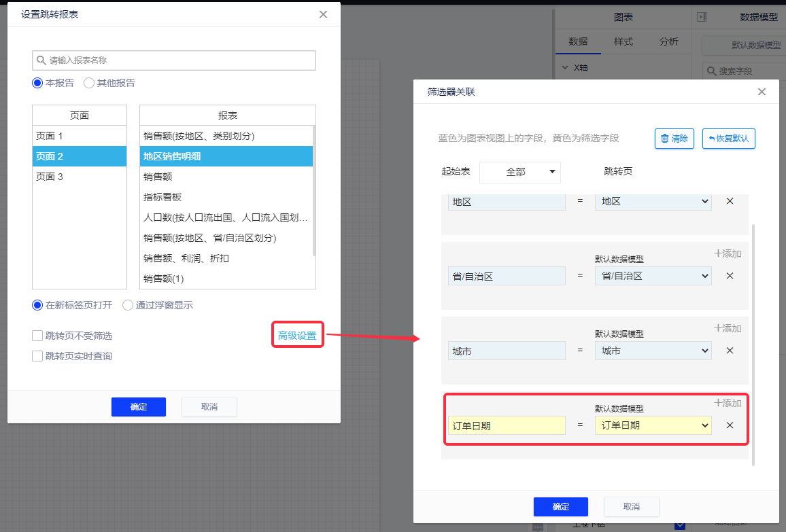Click the report name search field
786x532 pixels.
pos(174,60)
